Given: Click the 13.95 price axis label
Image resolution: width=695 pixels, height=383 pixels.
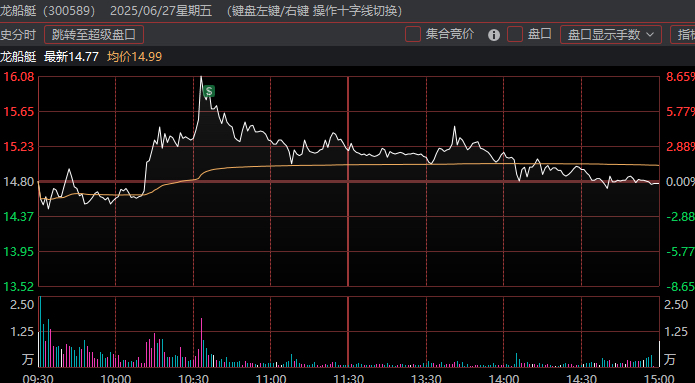Looking at the screenshot, I should pos(19,252).
